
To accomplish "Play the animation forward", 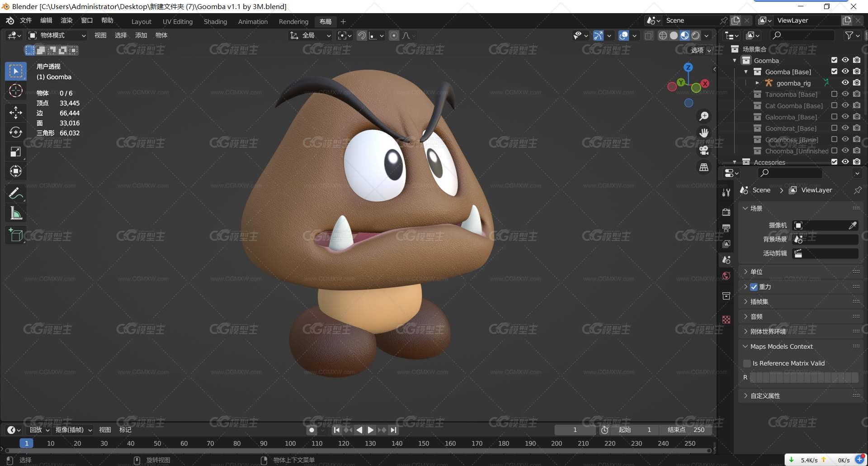I will tap(371, 430).
